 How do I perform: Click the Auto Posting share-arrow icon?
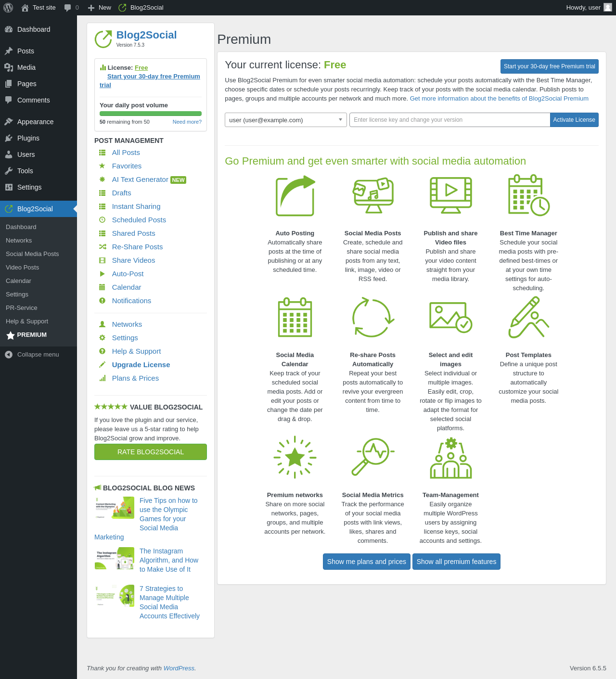click(x=295, y=196)
